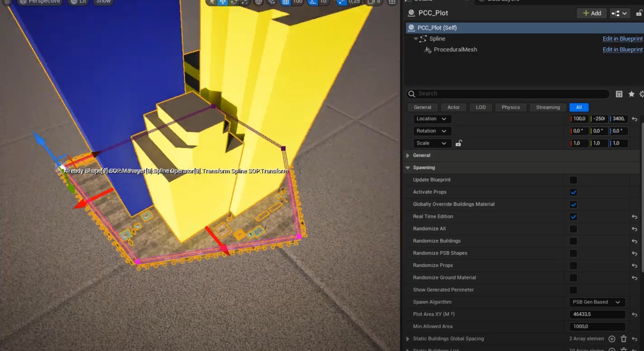
Task: Expand the General section
Action: [x=408, y=156]
